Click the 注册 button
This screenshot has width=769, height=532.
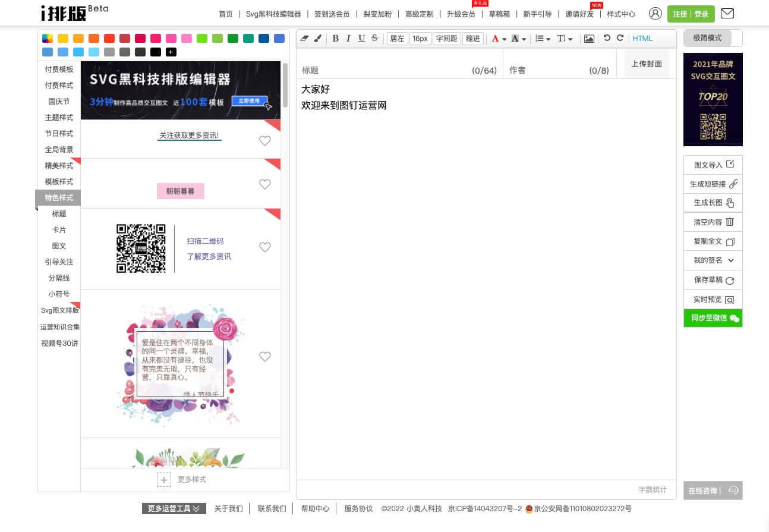(x=680, y=14)
